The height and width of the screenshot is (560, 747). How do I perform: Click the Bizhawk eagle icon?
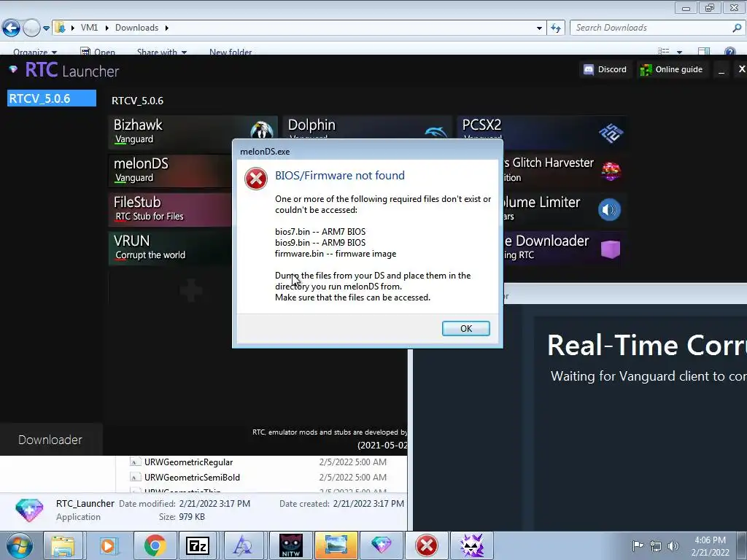[x=262, y=130]
